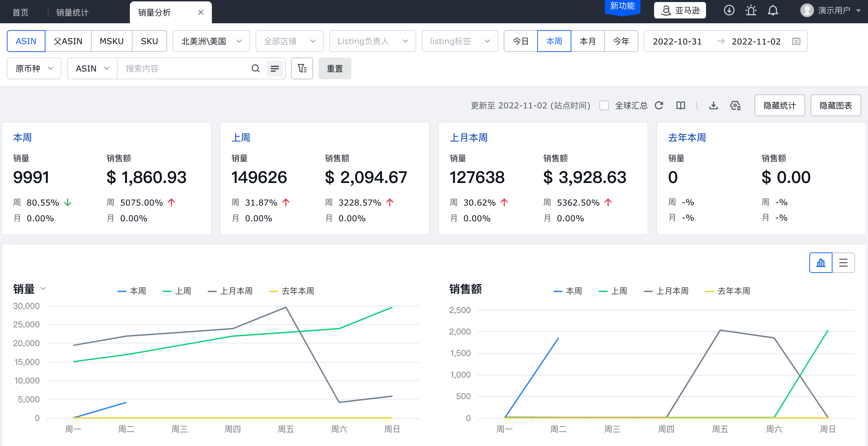Click the start date 2022-10-31 field
The height and width of the screenshot is (446, 868).
pos(677,41)
